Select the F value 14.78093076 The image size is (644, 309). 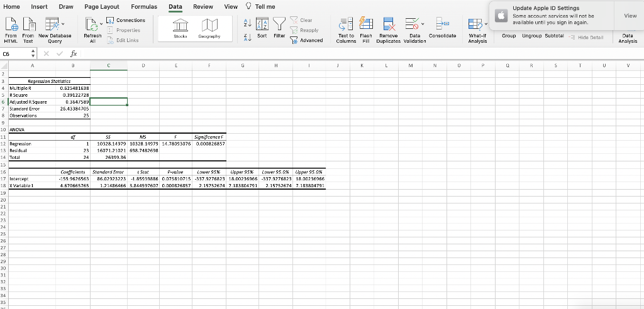click(x=176, y=144)
